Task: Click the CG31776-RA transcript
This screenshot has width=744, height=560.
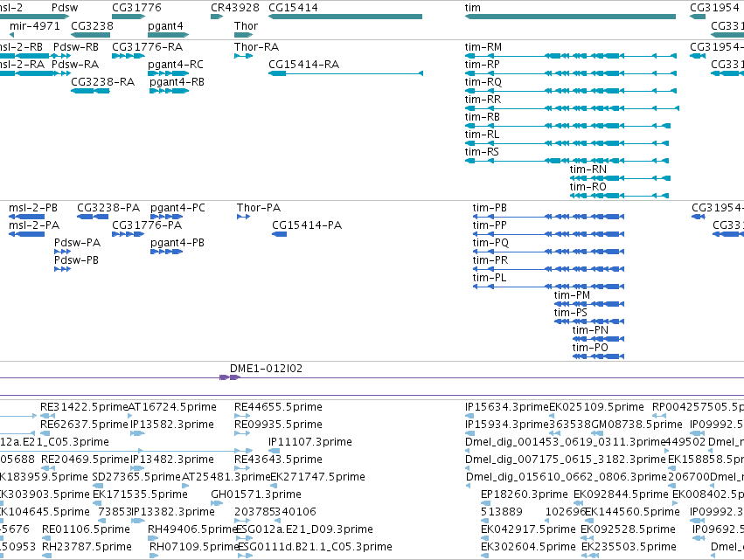Action: [129, 56]
